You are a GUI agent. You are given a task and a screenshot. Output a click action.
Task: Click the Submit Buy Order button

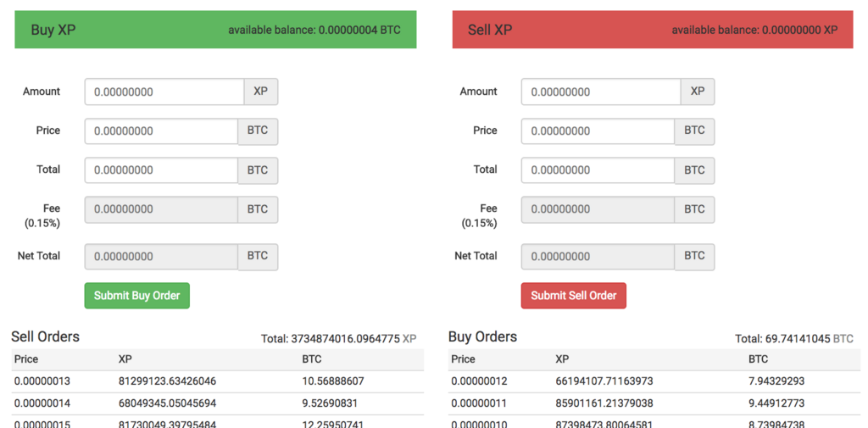click(x=136, y=296)
